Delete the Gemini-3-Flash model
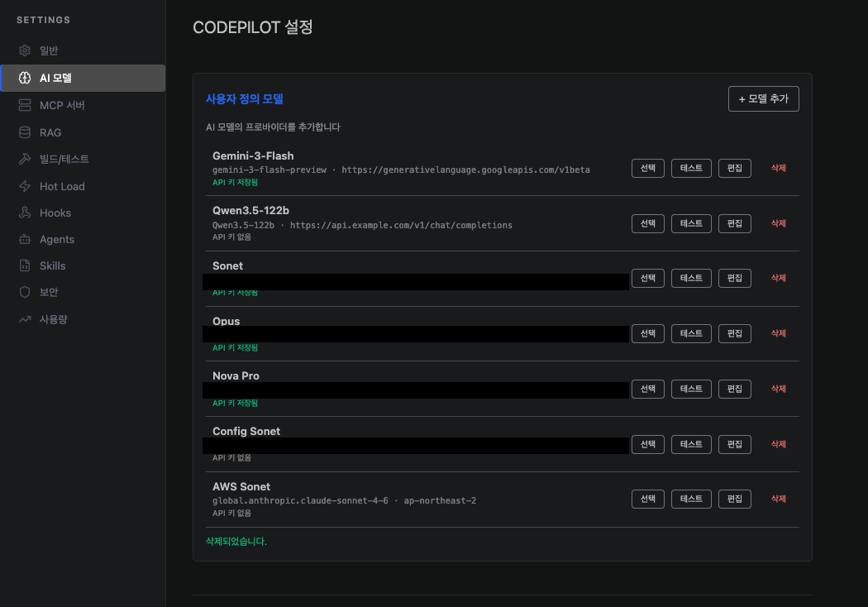 pyautogui.click(x=779, y=168)
